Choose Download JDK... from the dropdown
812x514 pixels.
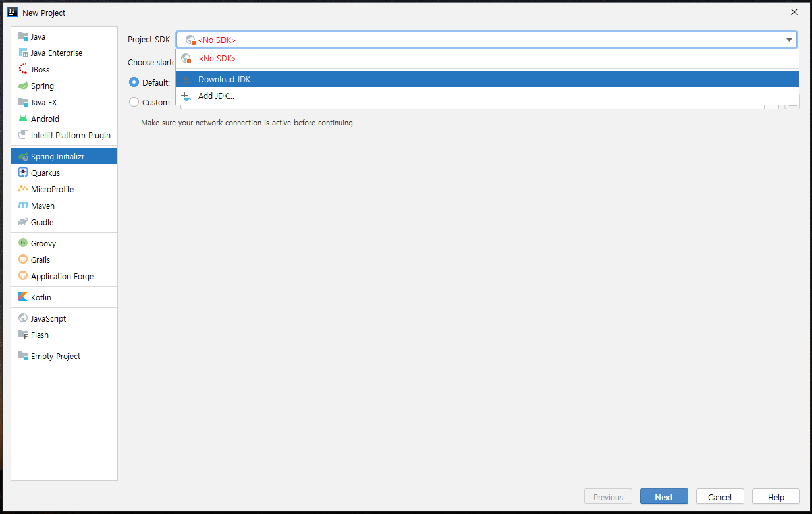click(x=487, y=79)
